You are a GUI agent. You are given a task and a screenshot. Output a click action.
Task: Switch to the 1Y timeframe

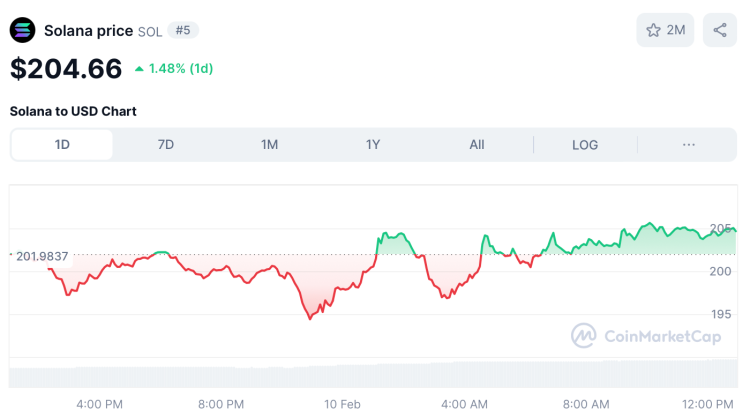click(x=373, y=145)
